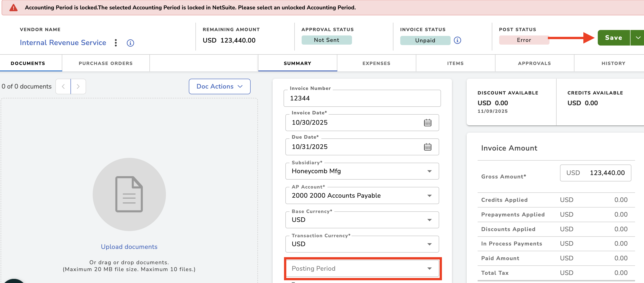
Task: Expand the Doc Actions menu
Action: 219,86
